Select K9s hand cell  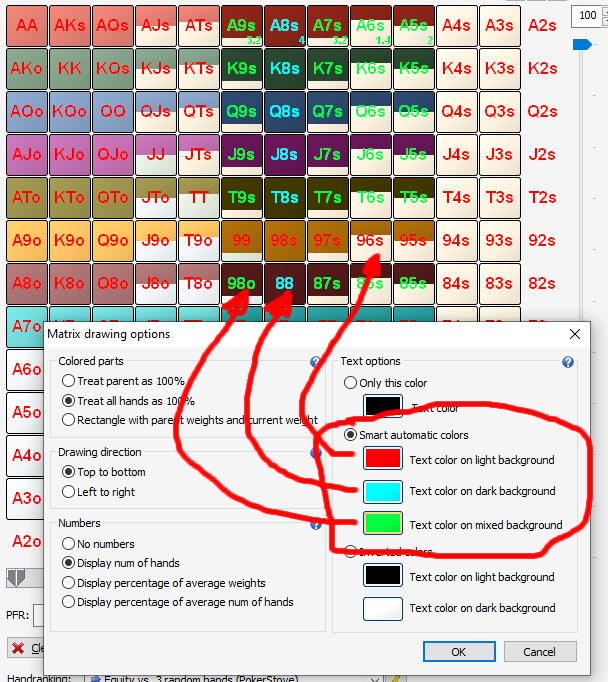[242, 69]
